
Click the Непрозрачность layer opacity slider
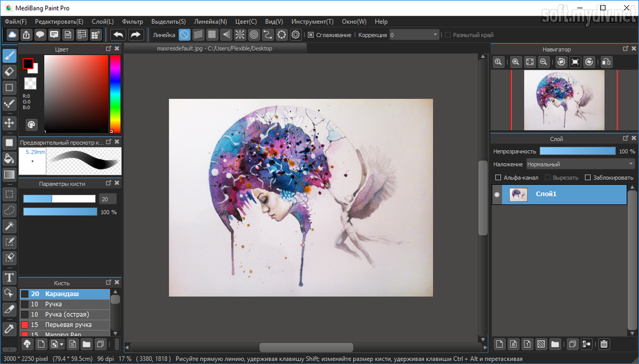coord(577,151)
